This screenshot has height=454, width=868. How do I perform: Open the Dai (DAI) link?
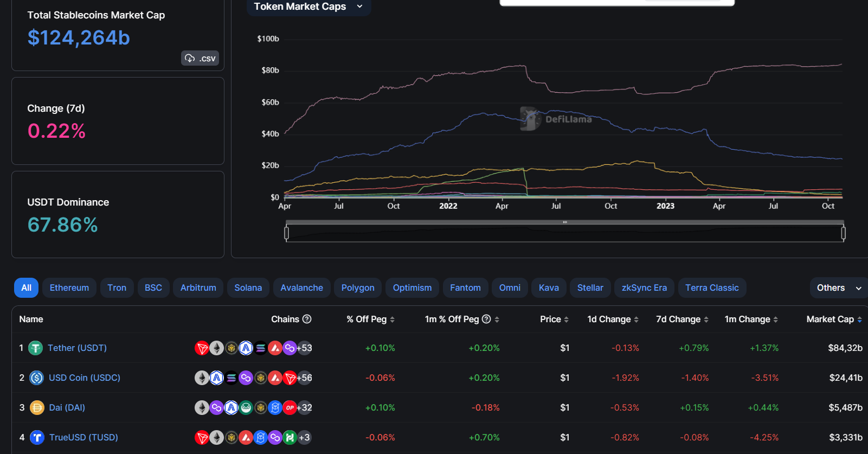pyautogui.click(x=67, y=407)
